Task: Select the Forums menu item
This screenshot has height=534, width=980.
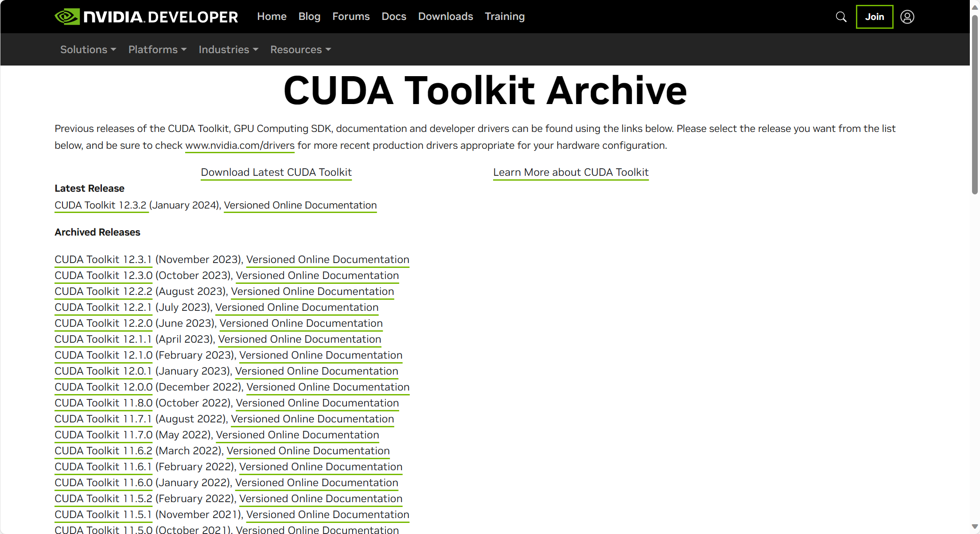Action: (350, 16)
